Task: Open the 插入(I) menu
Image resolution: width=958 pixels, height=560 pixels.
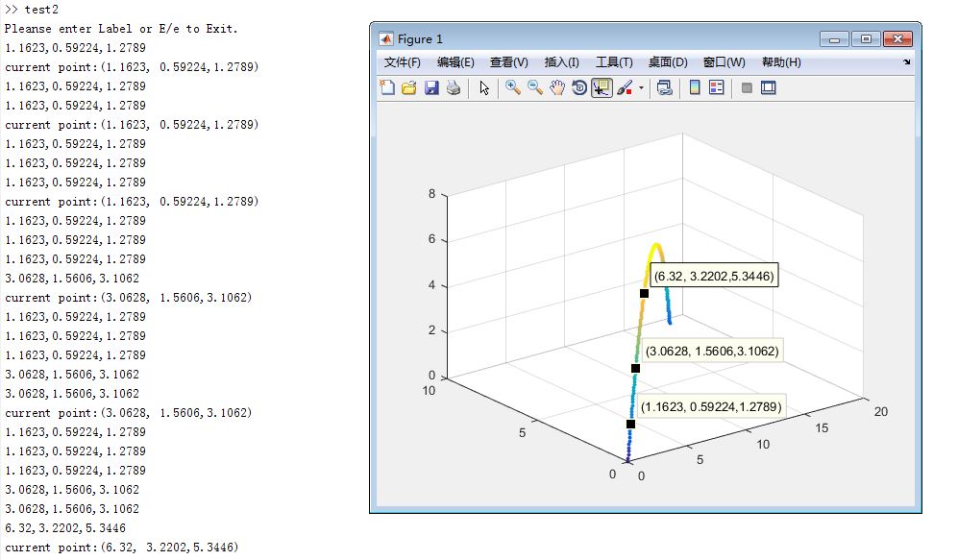Action: pos(561,61)
